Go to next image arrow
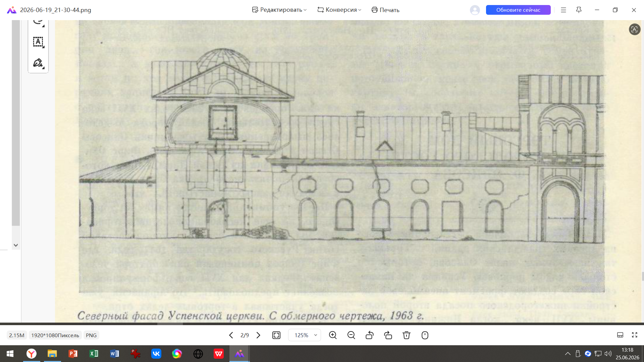 click(258, 335)
